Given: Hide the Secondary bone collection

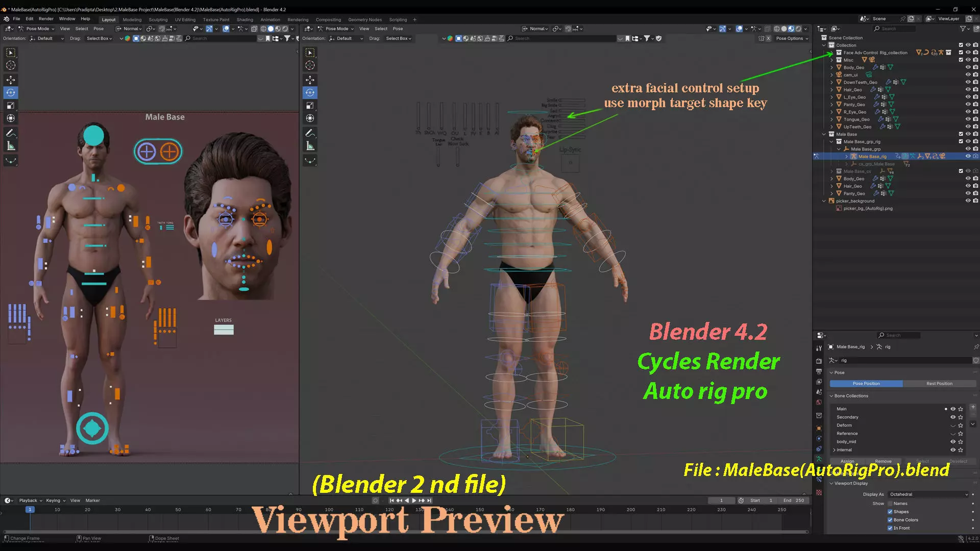Looking at the screenshot, I should click(x=952, y=417).
